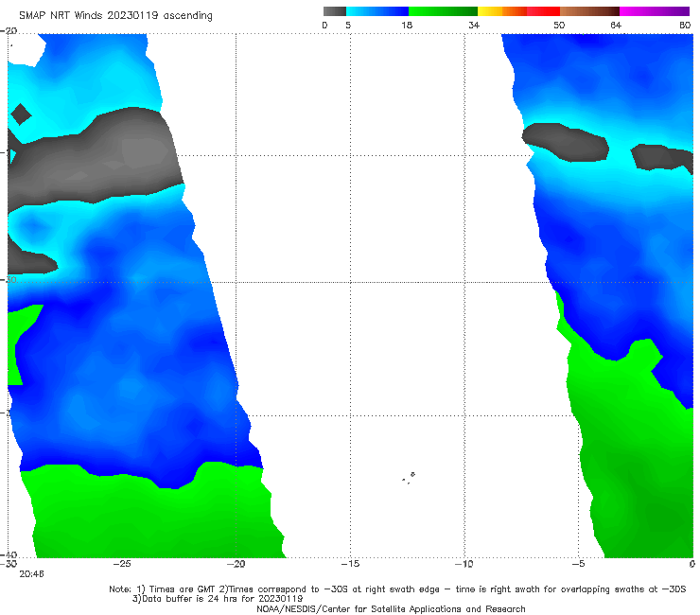
Task: Click the longitude label -10
Action: 464,564
